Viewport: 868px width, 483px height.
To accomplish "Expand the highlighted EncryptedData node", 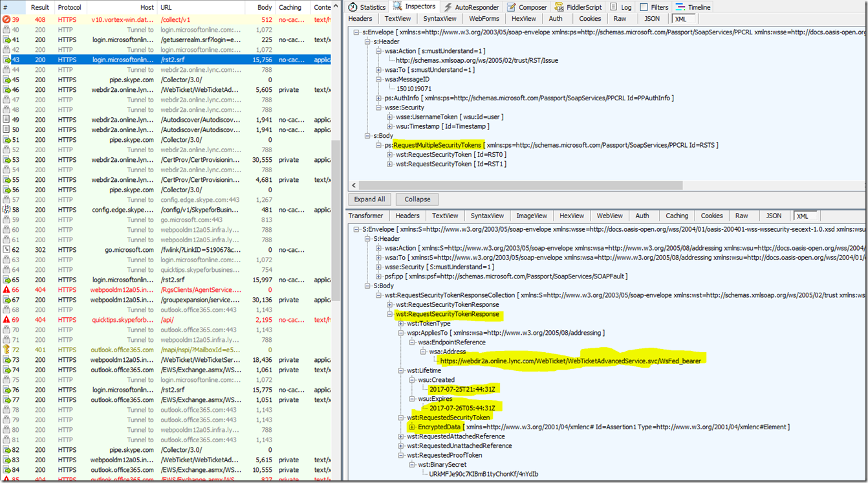I will (x=411, y=427).
